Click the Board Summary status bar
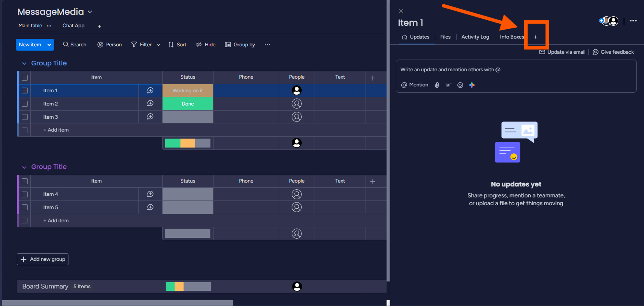The height and width of the screenshot is (306, 644). pos(188,287)
